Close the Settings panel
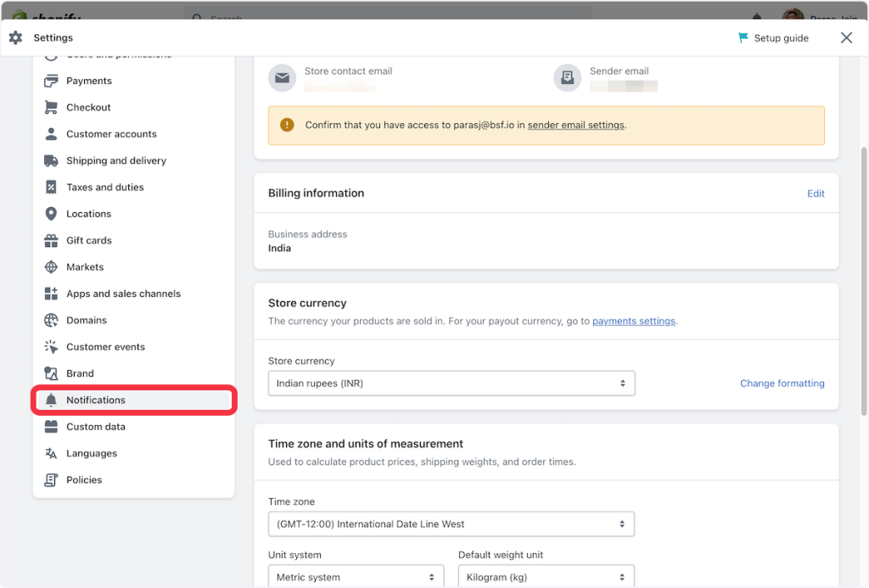The height and width of the screenshot is (588, 869). point(846,38)
